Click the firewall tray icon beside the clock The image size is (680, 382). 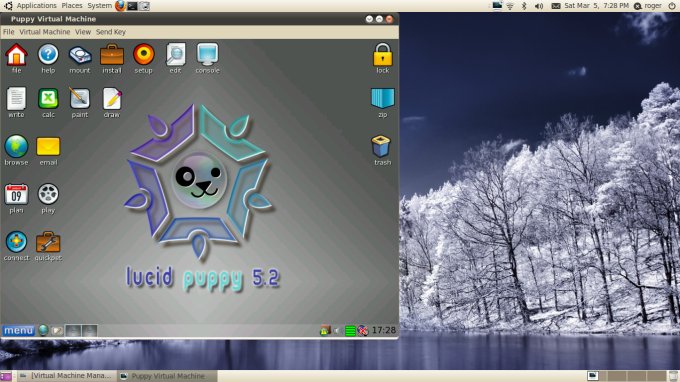363,331
